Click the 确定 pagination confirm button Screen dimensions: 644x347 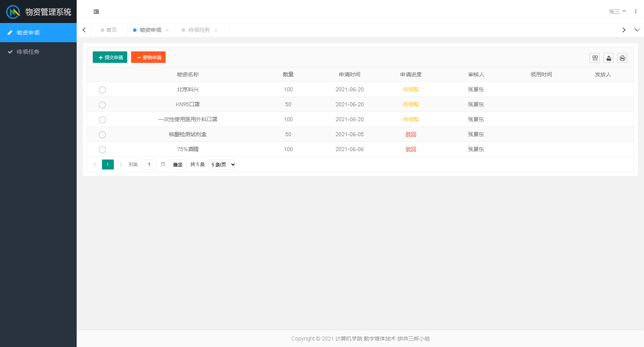177,164
